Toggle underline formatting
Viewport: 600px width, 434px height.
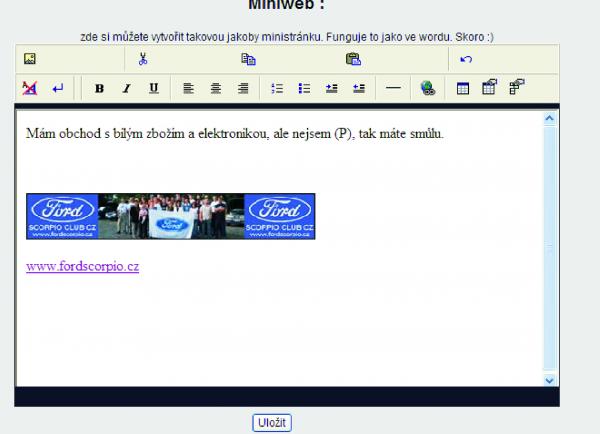[x=153, y=88]
